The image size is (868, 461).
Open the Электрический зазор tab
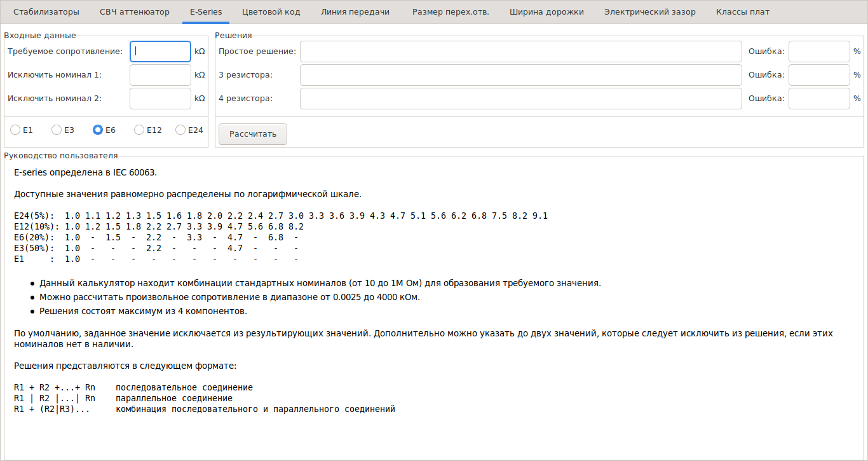[x=649, y=12]
